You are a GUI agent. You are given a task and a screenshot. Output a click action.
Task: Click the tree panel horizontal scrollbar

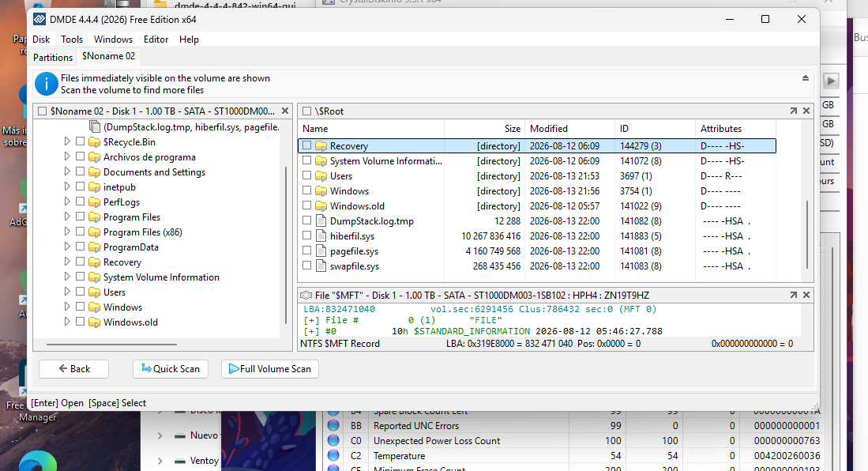[111, 344]
